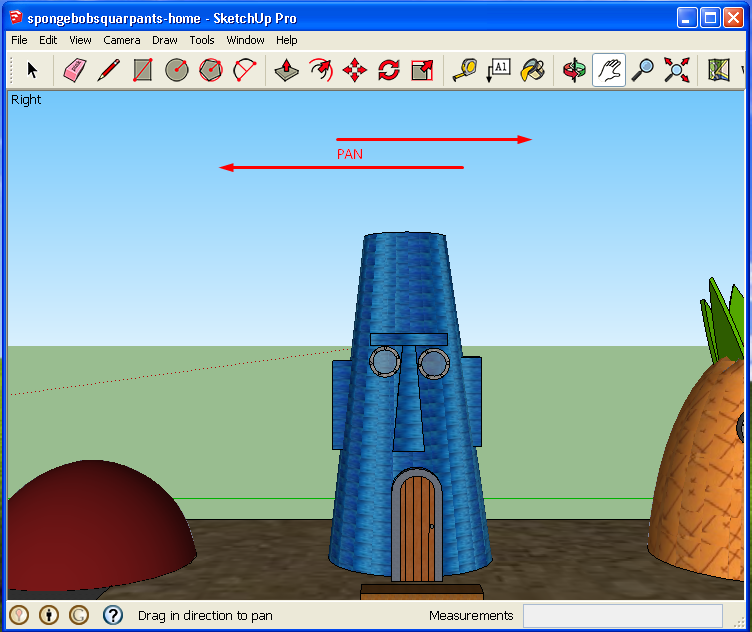Select the Rectangle drawing tool
The image size is (752, 632).
coord(143,70)
